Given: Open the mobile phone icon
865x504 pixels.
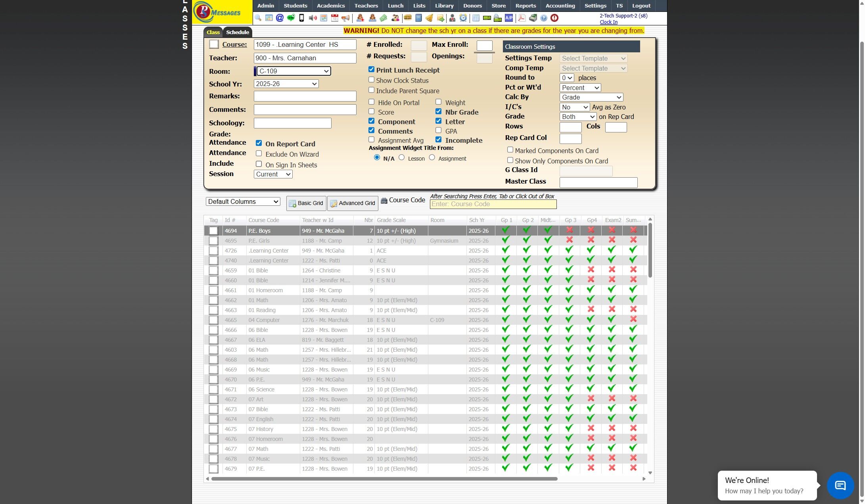Looking at the screenshot, I should (301, 18).
